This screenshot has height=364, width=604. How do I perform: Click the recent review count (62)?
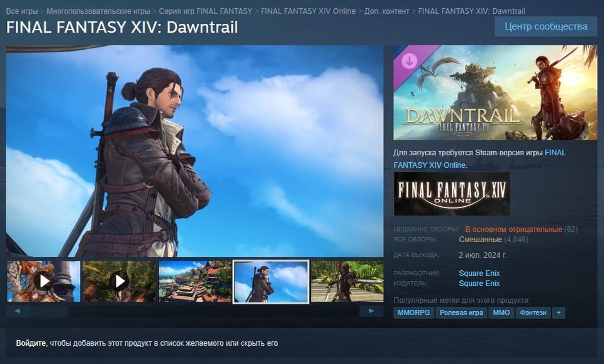coord(571,229)
